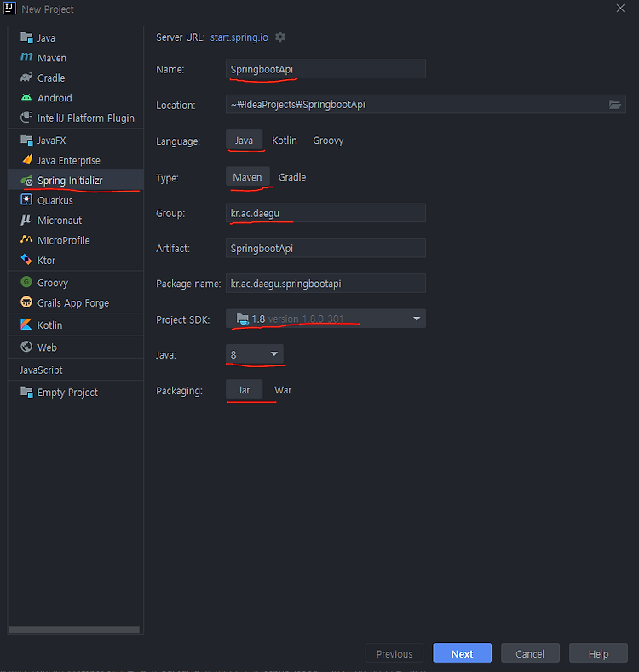Click the "Packaging:" label

[179, 391]
